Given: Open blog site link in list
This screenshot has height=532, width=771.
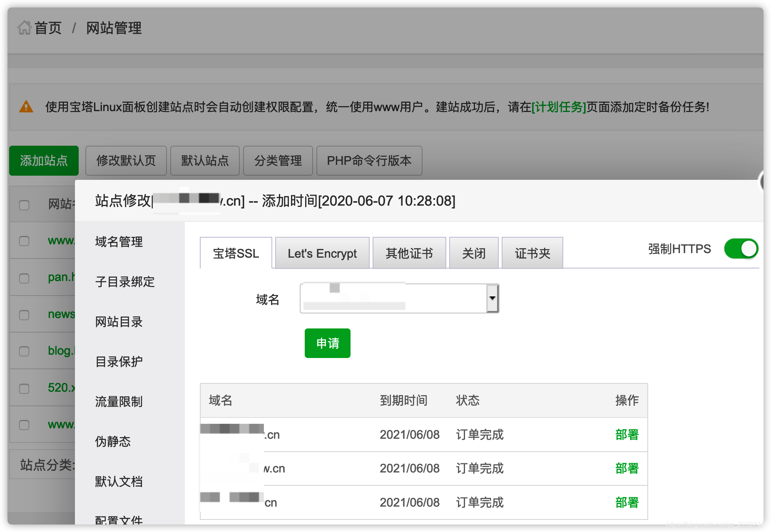Looking at the screenshot, I should (x=61, y=351).
